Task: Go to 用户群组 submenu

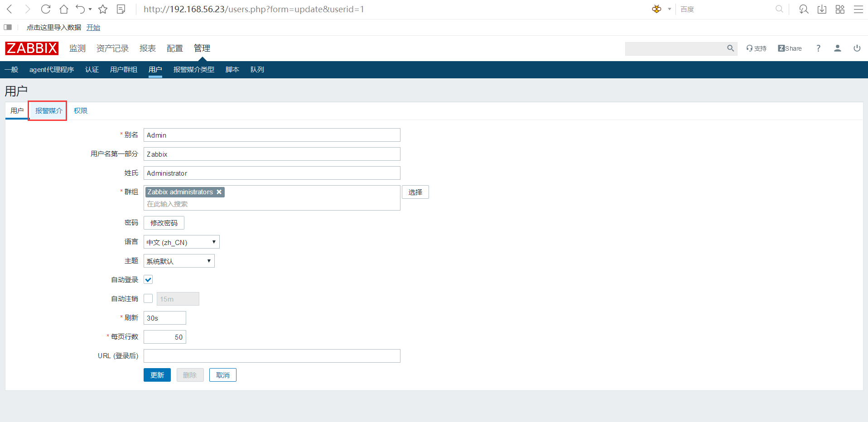Action: 124,70
